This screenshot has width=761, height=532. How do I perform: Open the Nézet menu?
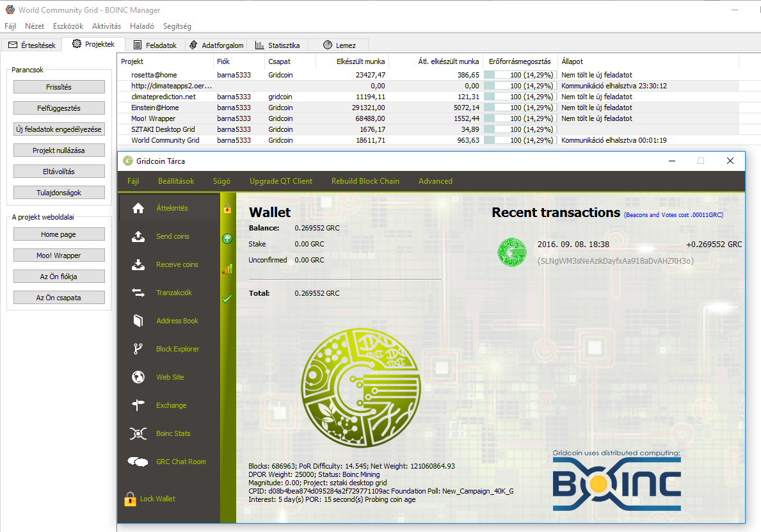(x=35, y=26)
